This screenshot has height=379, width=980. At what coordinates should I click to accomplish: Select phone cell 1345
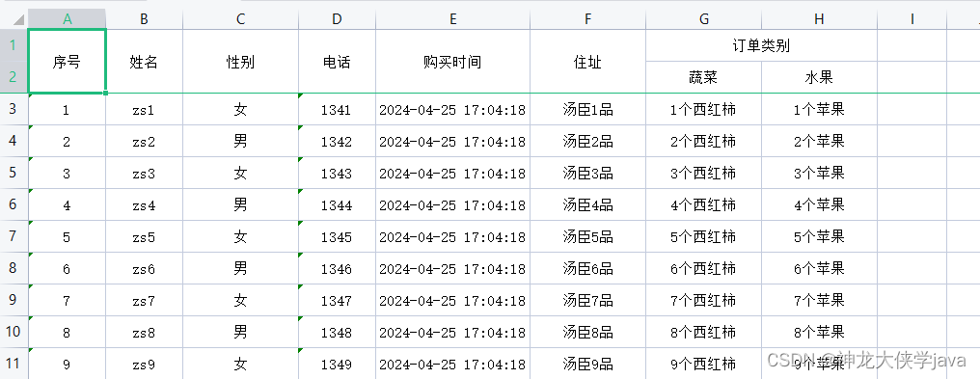337,237
